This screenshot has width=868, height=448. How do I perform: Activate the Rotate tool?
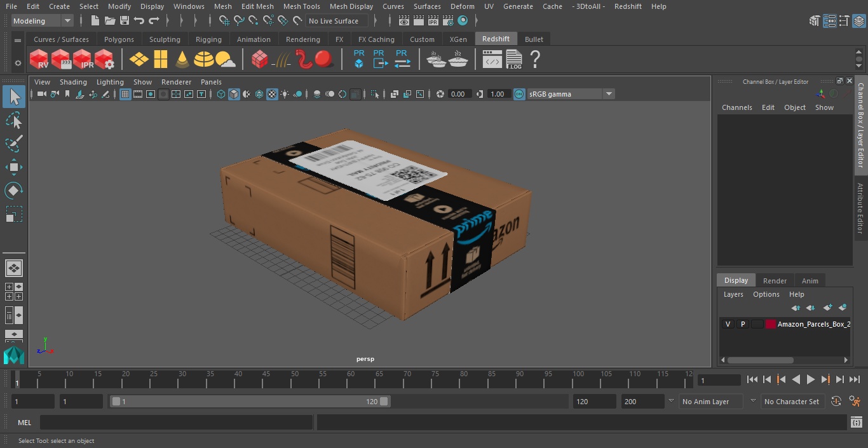(x=13, y=191)
